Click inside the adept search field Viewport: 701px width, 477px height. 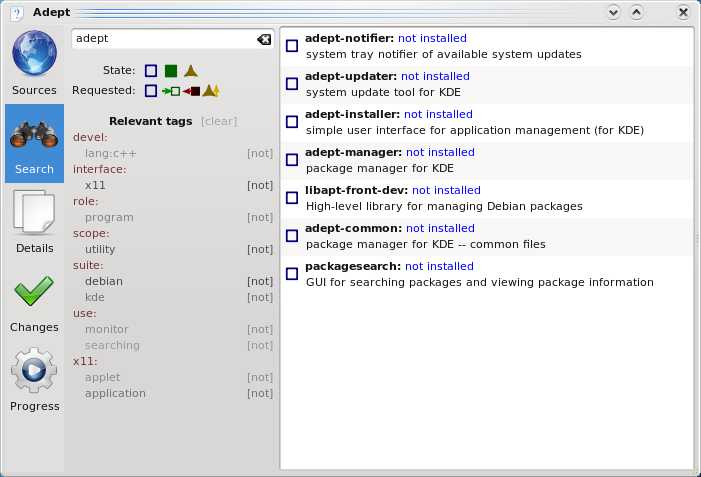[160, 39]
